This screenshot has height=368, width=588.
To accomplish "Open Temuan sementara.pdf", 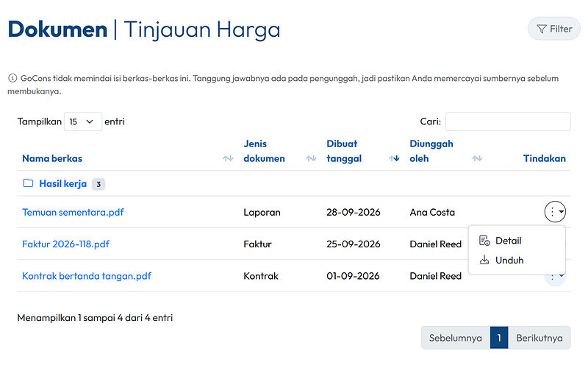I will 73,212.
